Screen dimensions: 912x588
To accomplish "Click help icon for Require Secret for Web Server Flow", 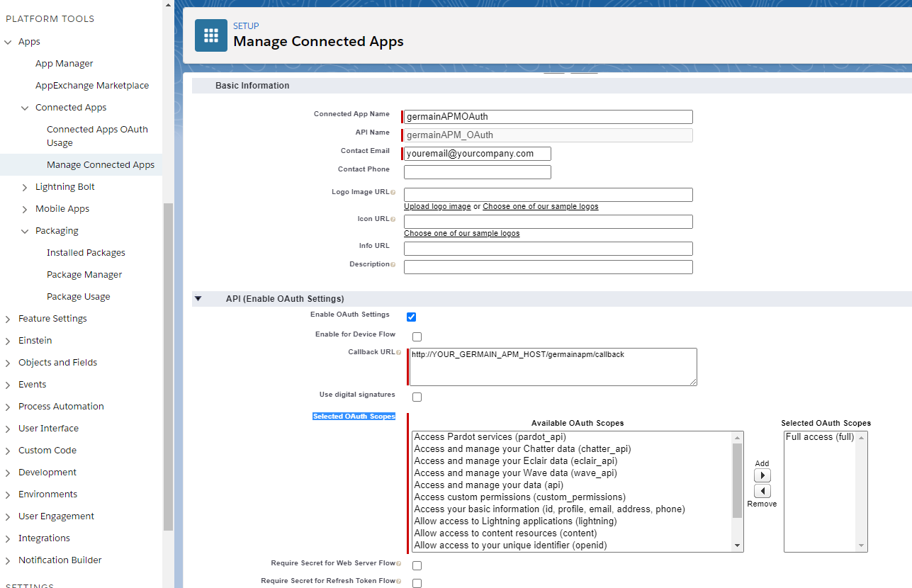I will click(398, 564).
